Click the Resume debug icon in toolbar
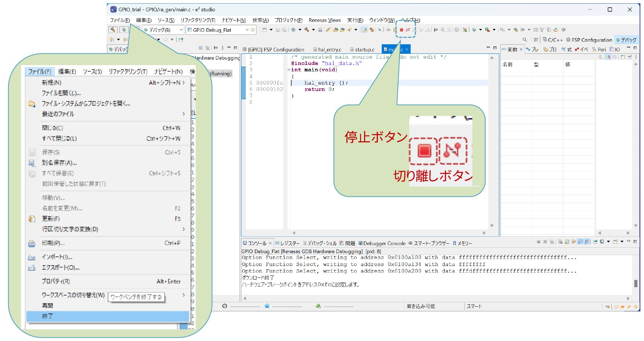644x341 pixels. 388,30
